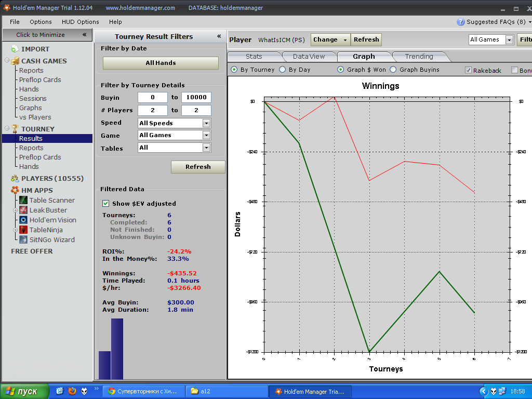Click the Players group icon
The image size is (532, 399).
pyautogui.click(x=15, y=179)
